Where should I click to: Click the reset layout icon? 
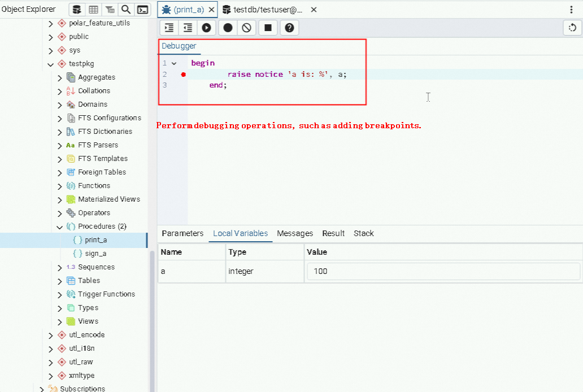click(x=573, y=28)
